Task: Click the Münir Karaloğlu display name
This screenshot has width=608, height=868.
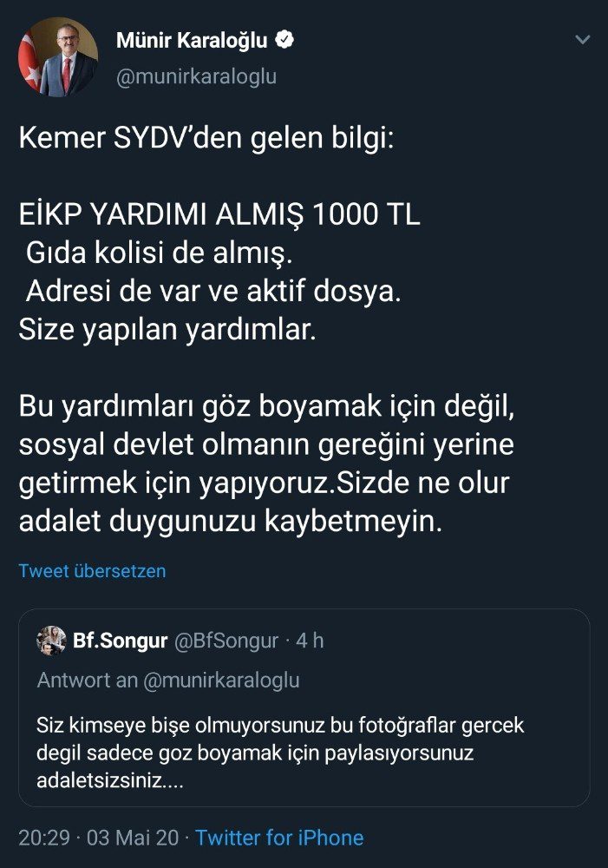Action: click(x=192, y=40)
